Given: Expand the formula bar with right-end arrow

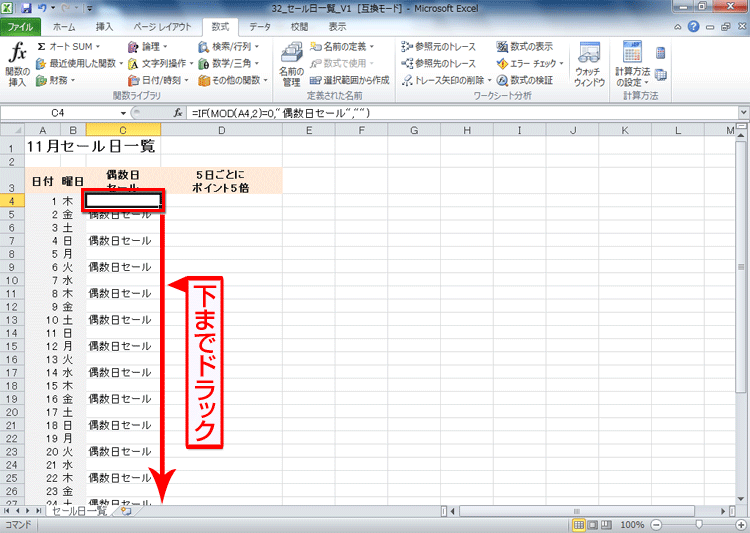Looking at the screenshot, I should pos(744,113).
